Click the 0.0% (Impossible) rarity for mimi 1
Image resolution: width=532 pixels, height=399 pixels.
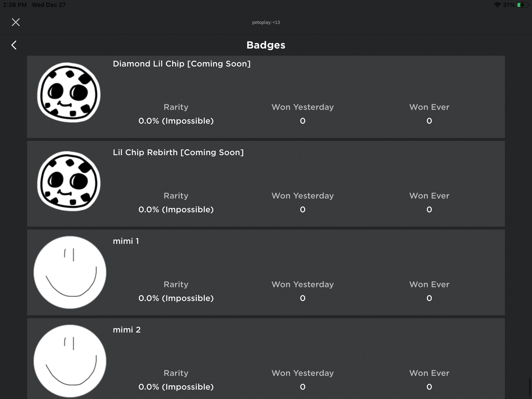tap(176, 298)
